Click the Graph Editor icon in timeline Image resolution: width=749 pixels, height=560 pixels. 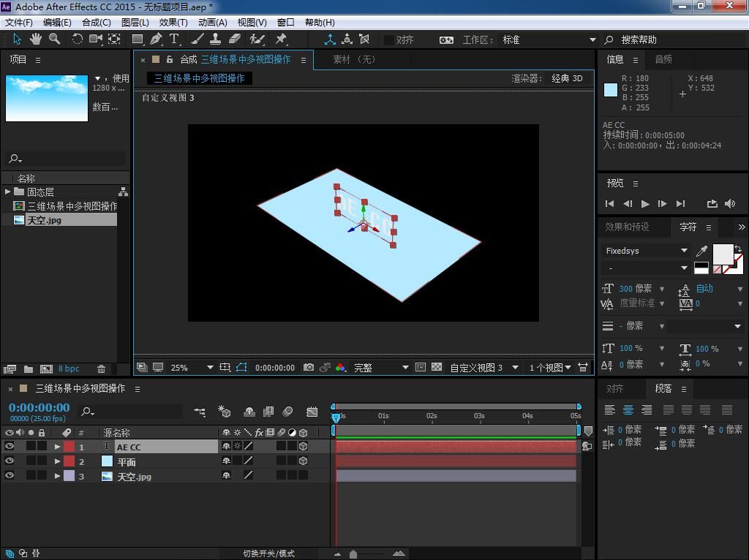tap(312, 412)
